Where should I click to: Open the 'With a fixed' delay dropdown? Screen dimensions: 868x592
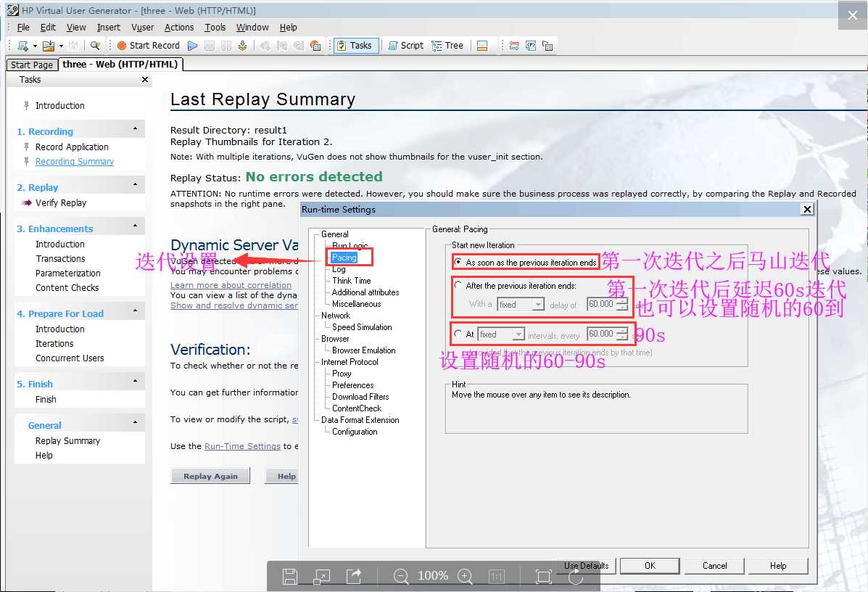coord(537,304)
